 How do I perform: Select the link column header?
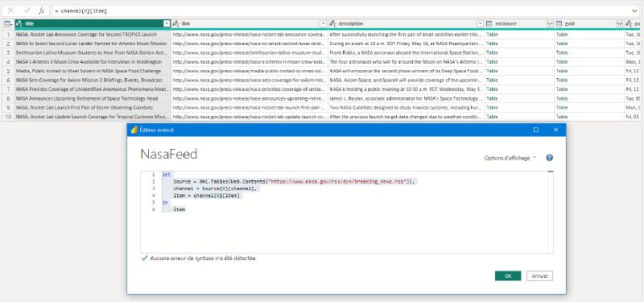click(250, 24)
